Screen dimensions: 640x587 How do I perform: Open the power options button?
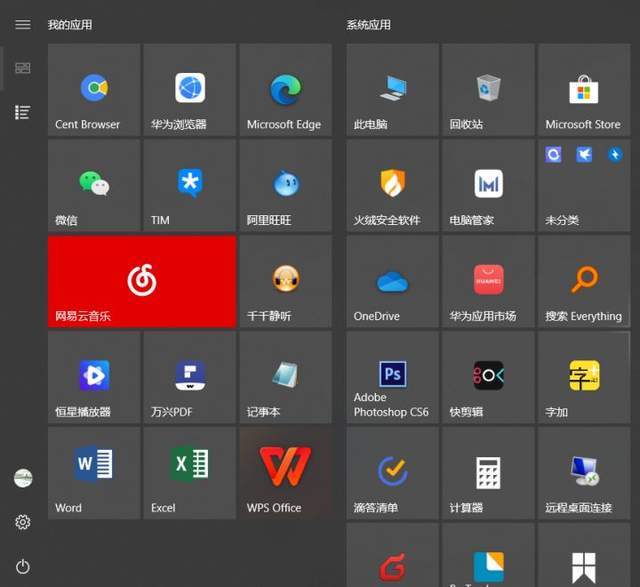coord(23,567)
